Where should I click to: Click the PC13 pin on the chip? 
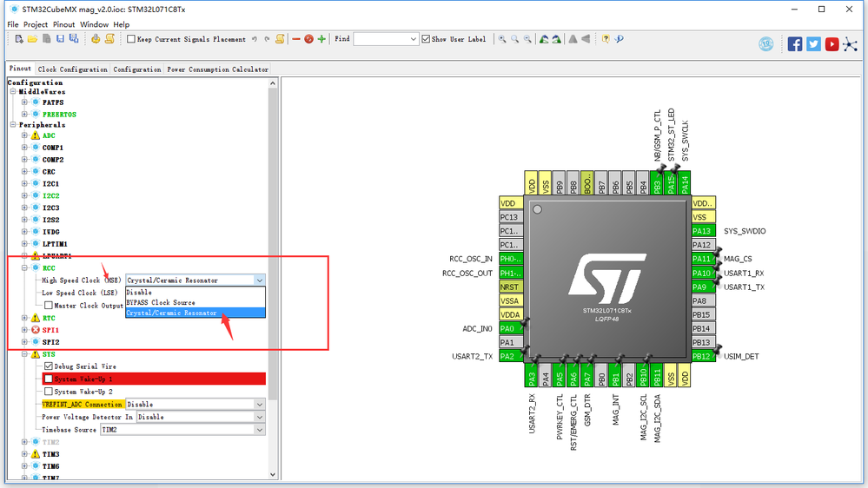511,217
